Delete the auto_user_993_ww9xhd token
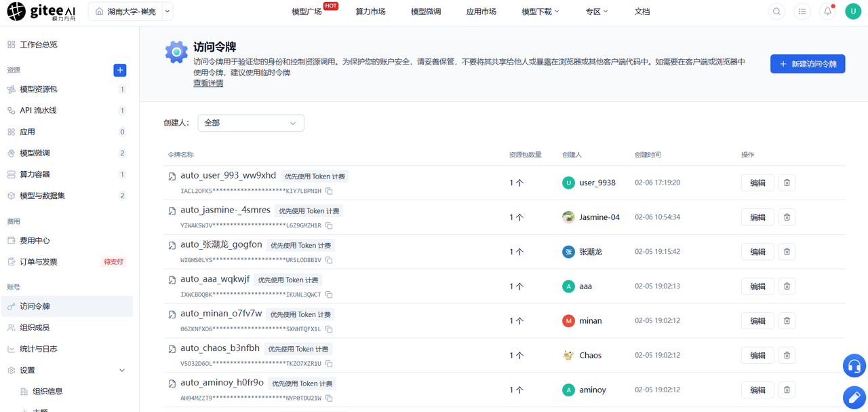Viewport: 868px width, 412px height. click(x=787, y=183)
